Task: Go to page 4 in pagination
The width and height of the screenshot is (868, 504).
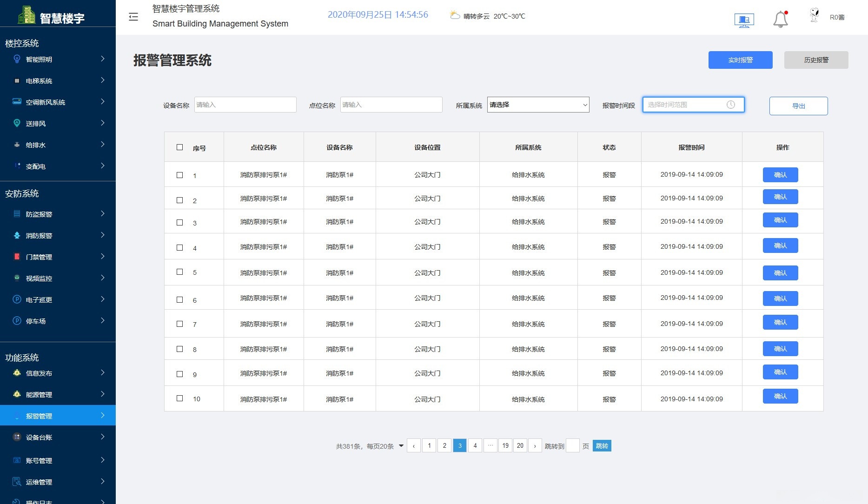Action: [475, 445]
